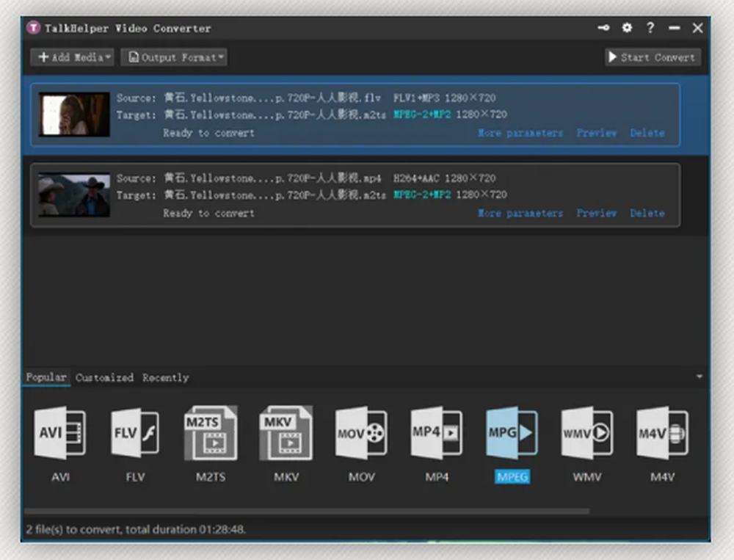The height and width of the screenshot is (560, 734).
Task: Click the thumbnail of the .flv video
Action: (74, 114)
